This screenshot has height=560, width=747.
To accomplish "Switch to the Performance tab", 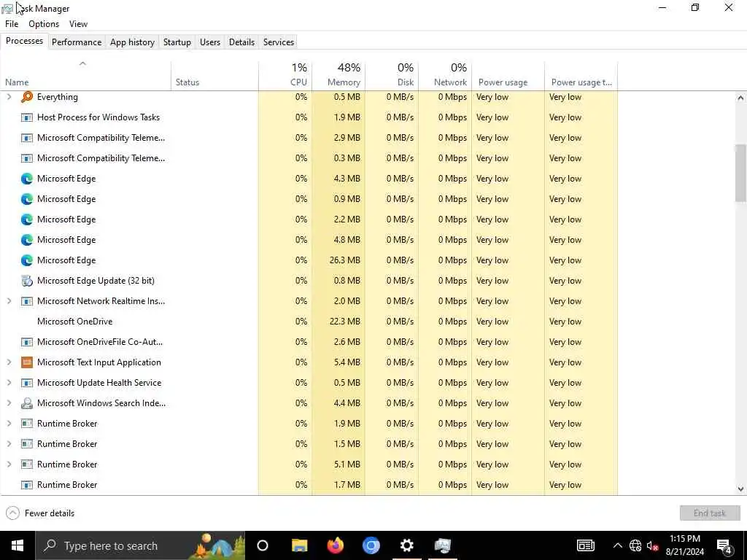I will tap(77, 42).
